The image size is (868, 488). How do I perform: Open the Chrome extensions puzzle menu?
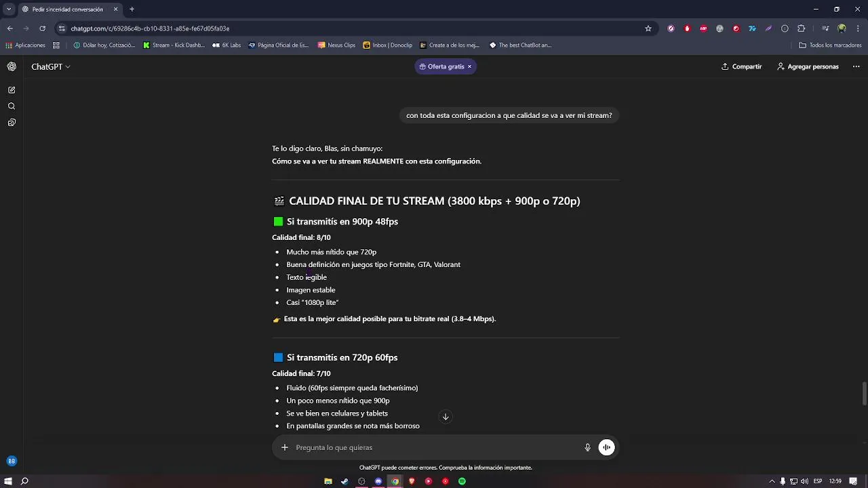[801, 28]
